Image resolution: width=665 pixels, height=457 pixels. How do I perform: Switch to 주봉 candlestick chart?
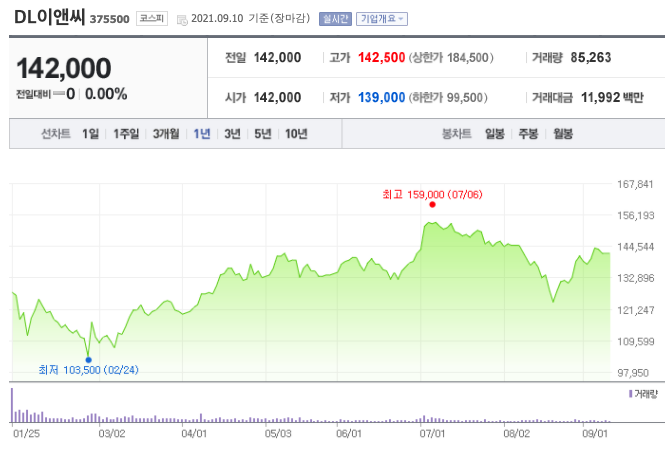click(528, 134)
